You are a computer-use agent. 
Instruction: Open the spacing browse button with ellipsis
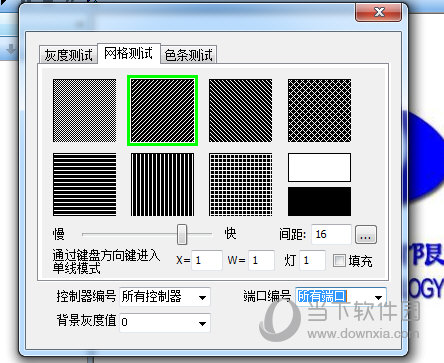[366, 234]
